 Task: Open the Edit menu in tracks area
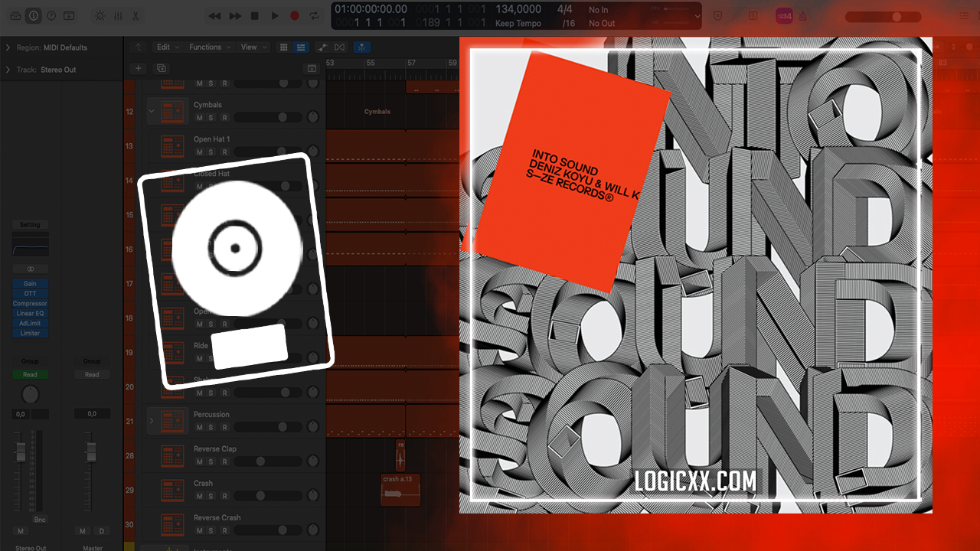[167, 47]
